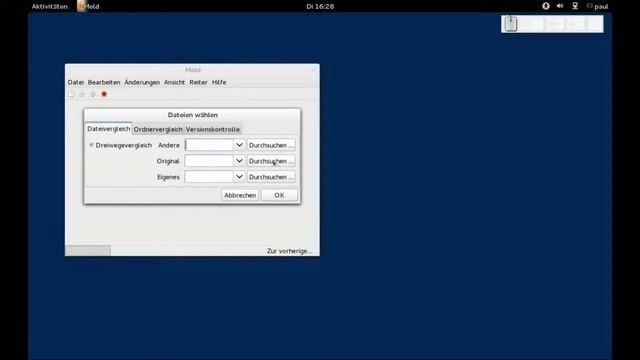Open the Bearbeiten menu
The image size is (640, 360).
coord(104,82)
